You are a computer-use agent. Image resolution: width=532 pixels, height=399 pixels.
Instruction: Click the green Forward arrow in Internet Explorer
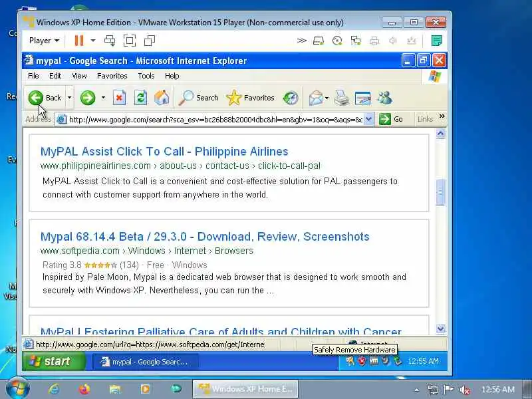(x=88, y=98)
